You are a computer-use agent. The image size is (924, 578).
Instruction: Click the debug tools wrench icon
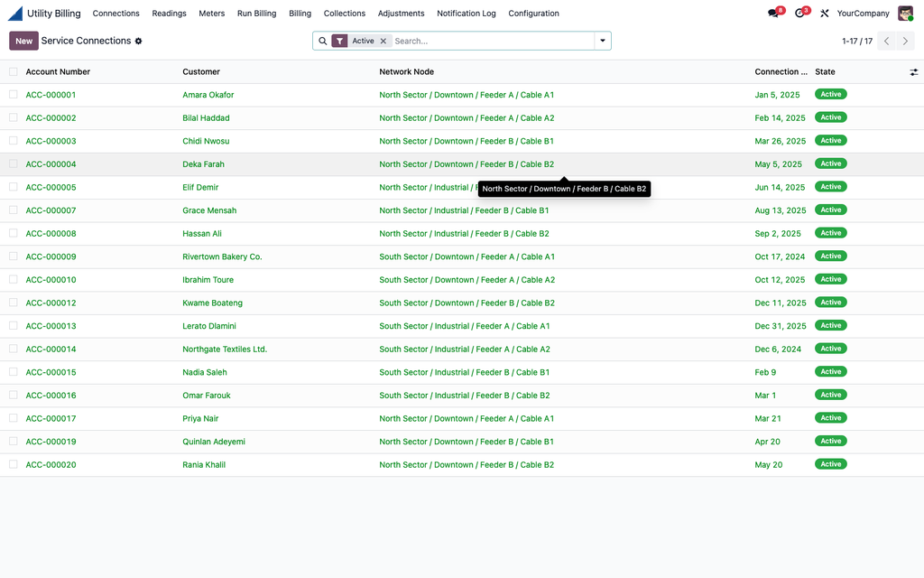825,13
